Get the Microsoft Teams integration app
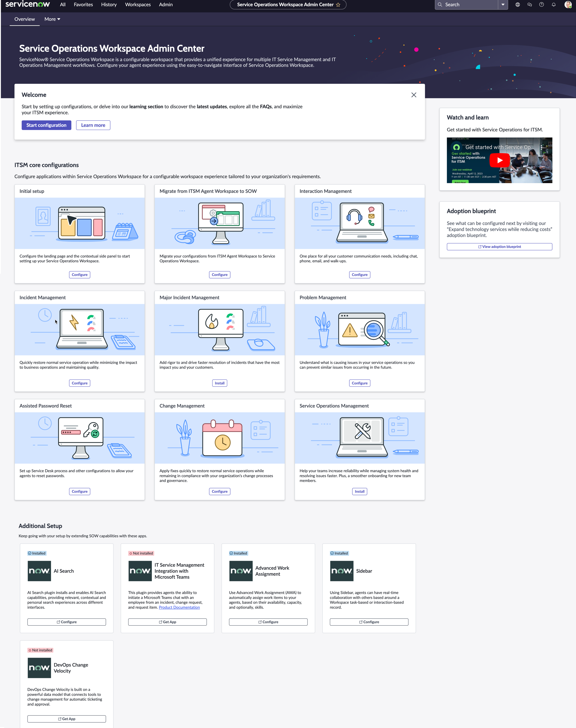576x728 pixels. click(x=167, y=622)
